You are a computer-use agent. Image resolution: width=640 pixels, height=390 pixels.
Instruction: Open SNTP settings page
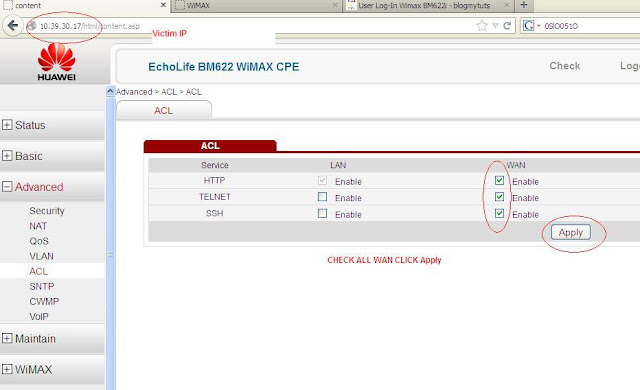(42, 286)
